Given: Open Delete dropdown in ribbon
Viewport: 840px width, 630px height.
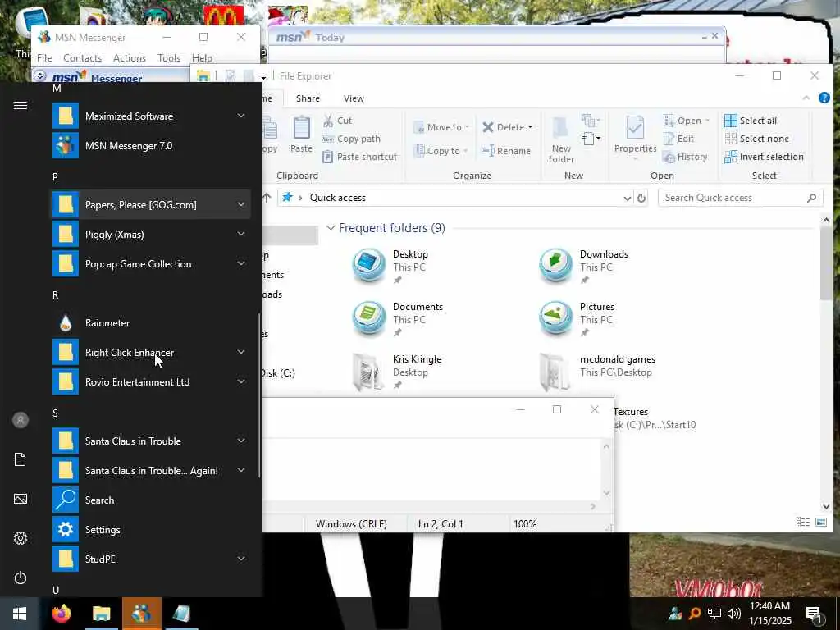Looking at the screenshot, I should pos(530,127).
